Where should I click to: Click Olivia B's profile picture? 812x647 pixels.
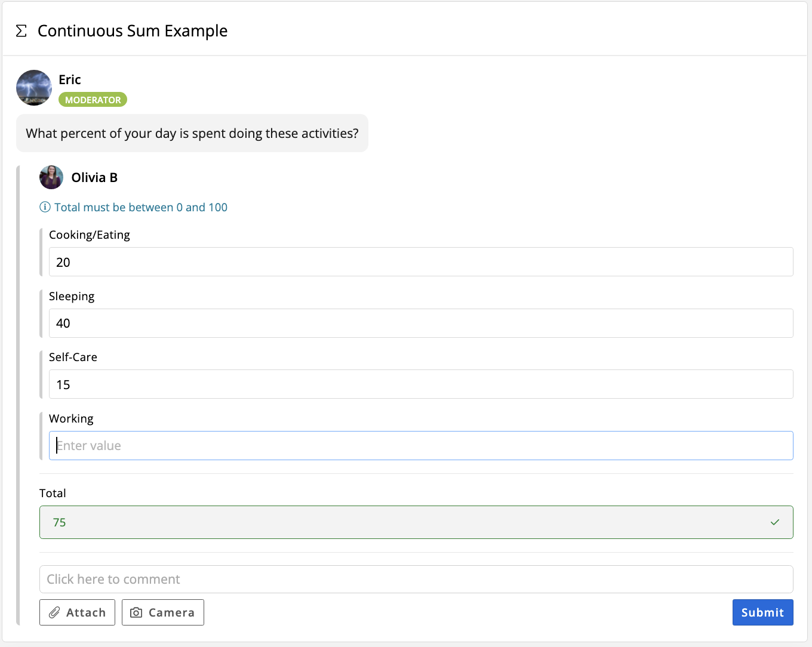pyautogui.click(x=51, y=177)
